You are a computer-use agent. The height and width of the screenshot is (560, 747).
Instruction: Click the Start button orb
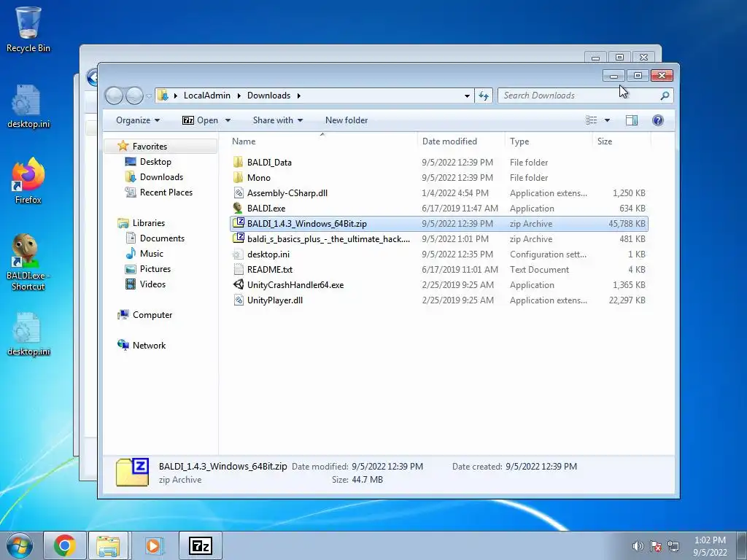(20, 545)
